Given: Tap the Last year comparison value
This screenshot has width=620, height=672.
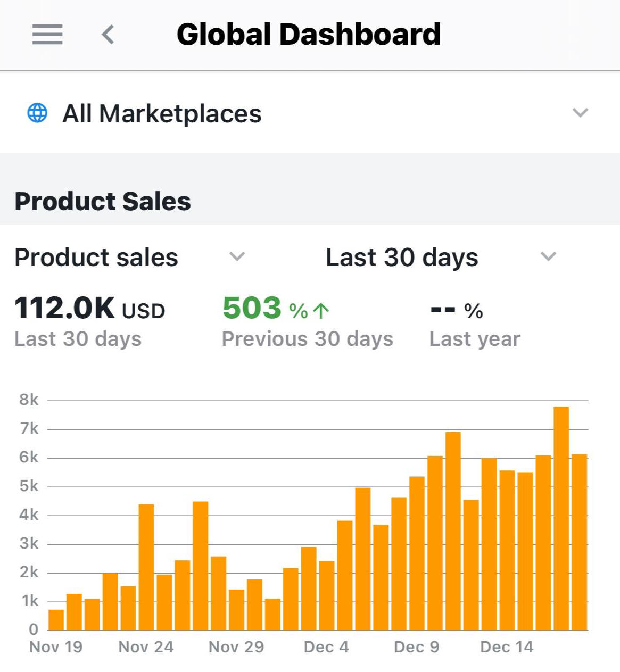Looking at the screenshot, I should pos(456,310).
